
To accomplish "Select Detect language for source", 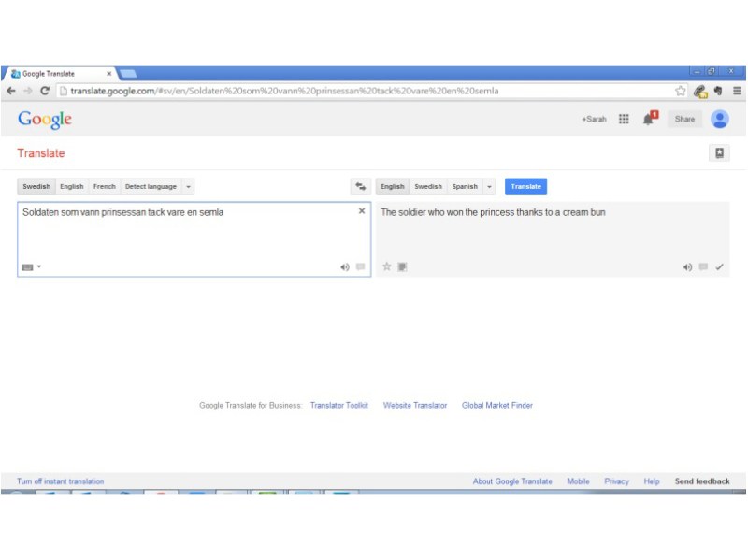I will coord(151,187).
